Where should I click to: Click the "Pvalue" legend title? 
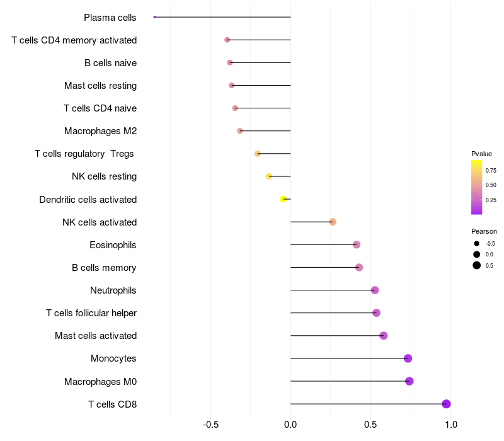tap(481, 154)
